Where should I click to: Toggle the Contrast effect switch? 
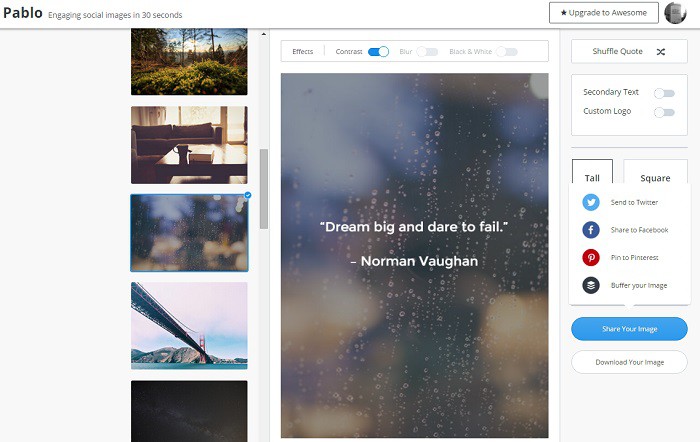tap(378, 51)
